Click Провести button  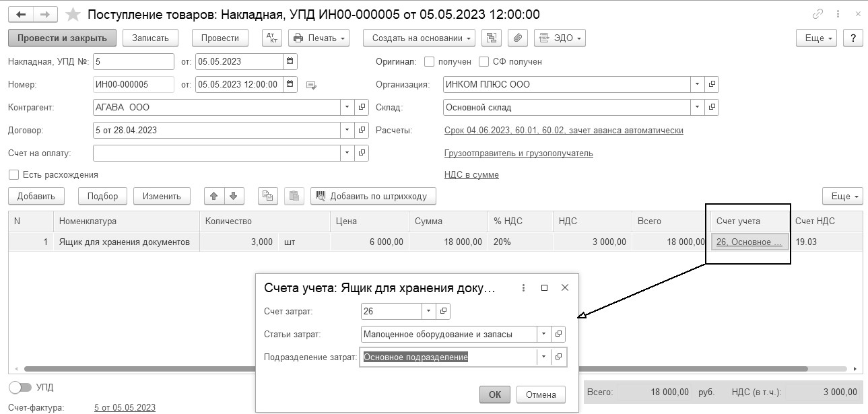(220, 38)
